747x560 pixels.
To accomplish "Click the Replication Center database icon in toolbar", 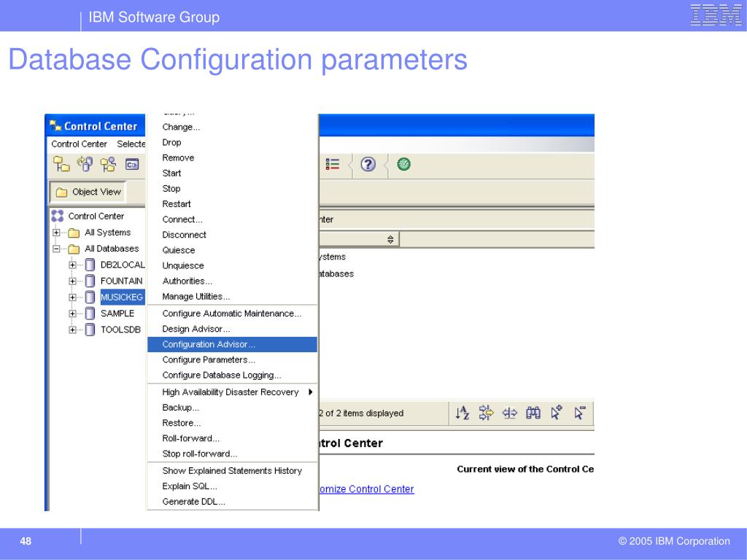I will click(85, 164).
